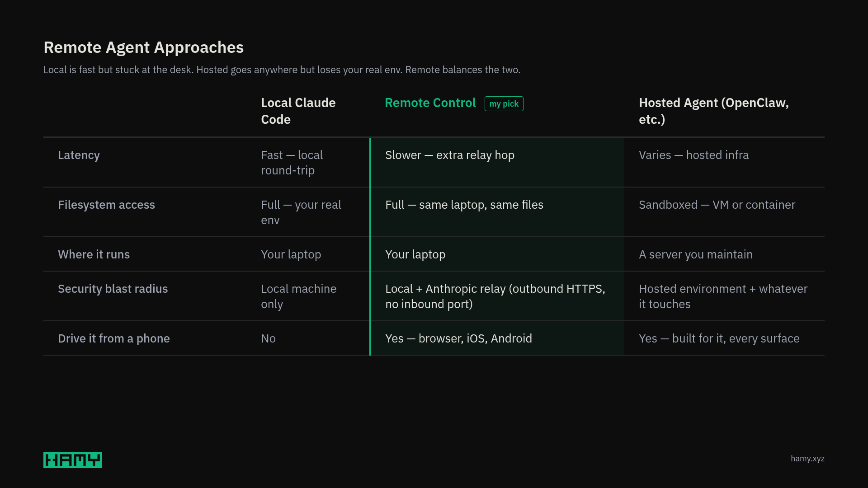Click the "Security blast radius" row label
Viewport: 868px width, 488px height.
click(x=113, y=289)
